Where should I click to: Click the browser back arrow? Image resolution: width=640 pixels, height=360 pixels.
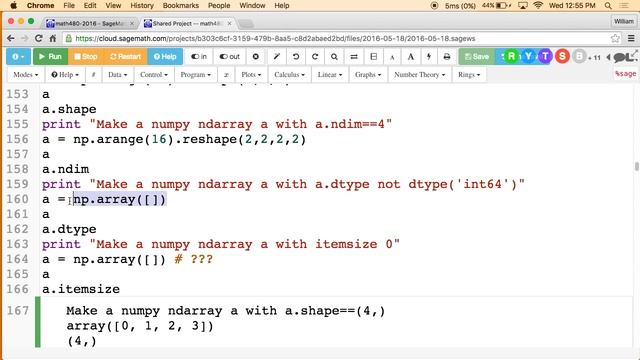click(x=11, y=38)
